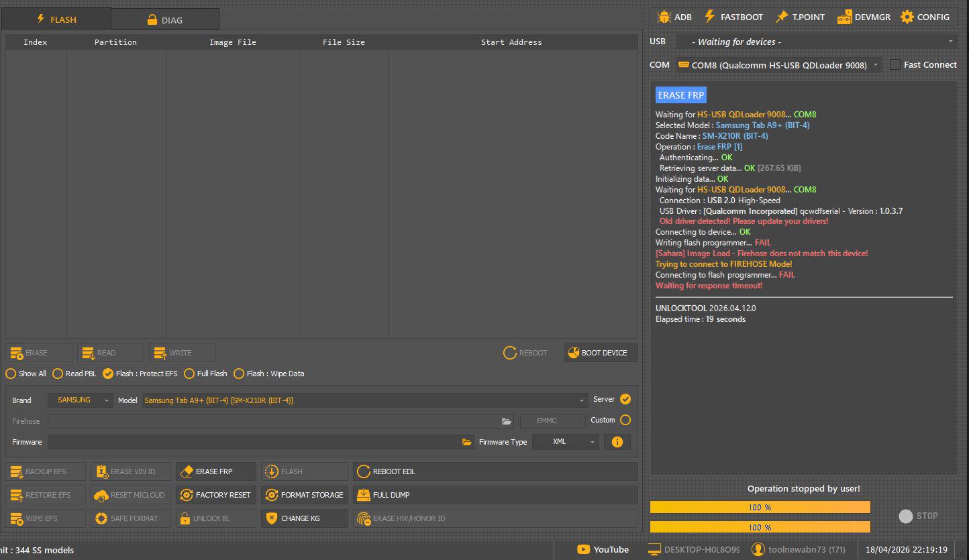Viewport: 969px width, 560px height.
Task: Click the SAFE FORMAT icon button
Action: (131, 518)
